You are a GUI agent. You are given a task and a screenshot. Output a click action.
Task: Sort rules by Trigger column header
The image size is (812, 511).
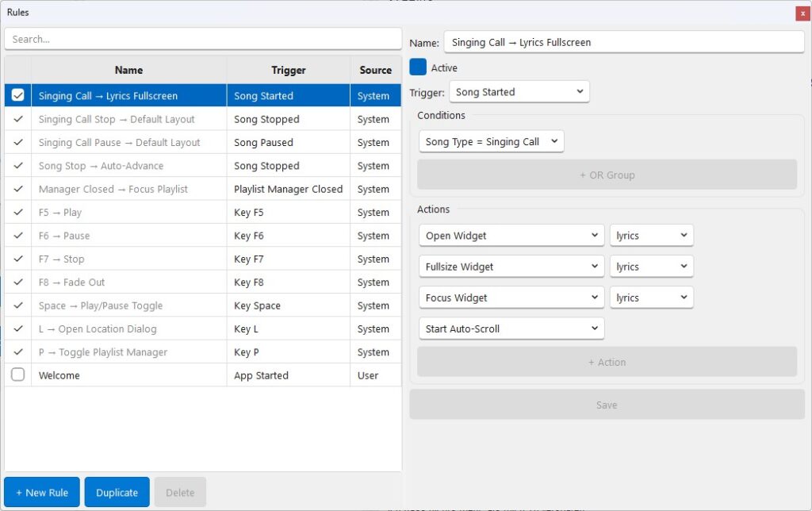point(288,70)
